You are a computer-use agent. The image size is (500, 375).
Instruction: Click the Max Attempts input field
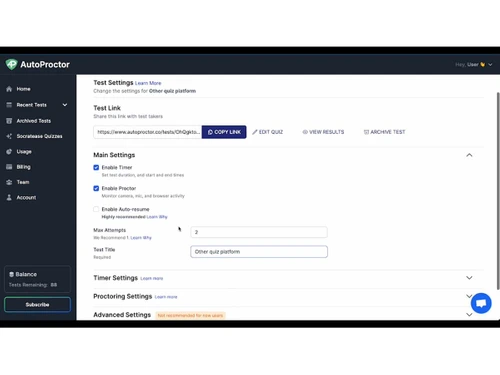pyautogui.click(x=259, y=232)
